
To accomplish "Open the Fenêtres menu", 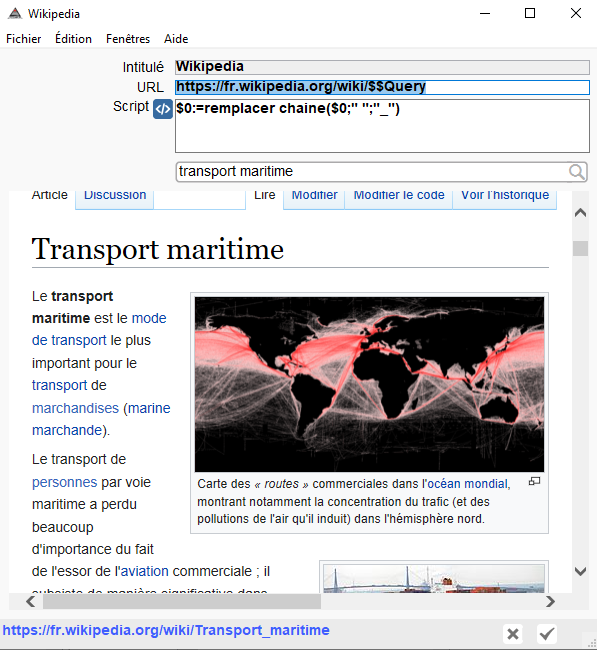I will pyautogui.click(x=128, y=39).
